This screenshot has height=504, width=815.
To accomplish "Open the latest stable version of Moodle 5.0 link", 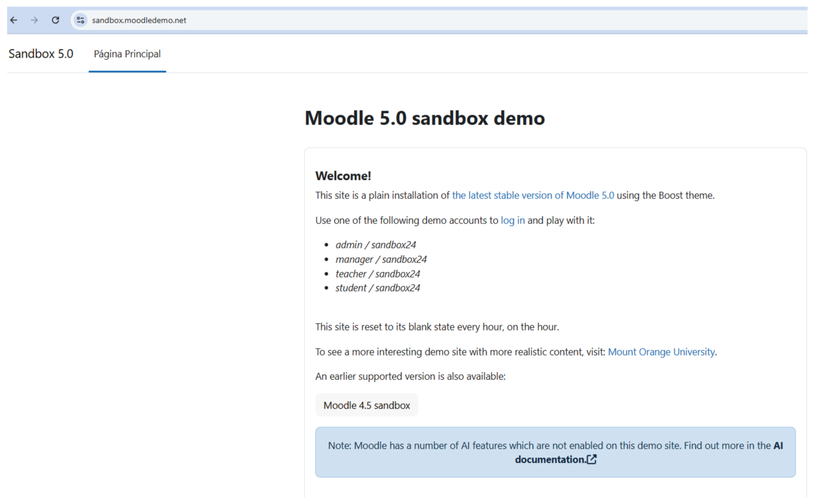I will tap(532, 196).
